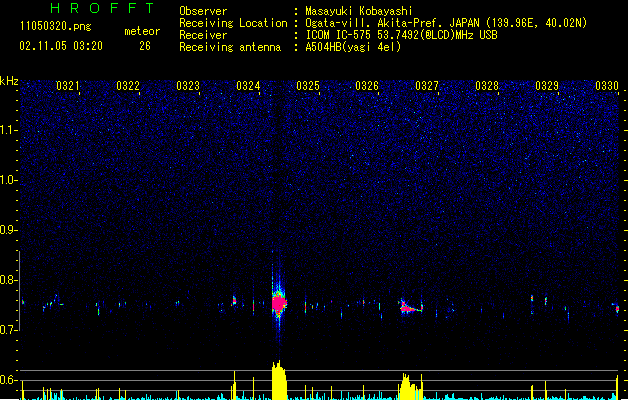Click the 0330 time marker

tap(607, 85)
